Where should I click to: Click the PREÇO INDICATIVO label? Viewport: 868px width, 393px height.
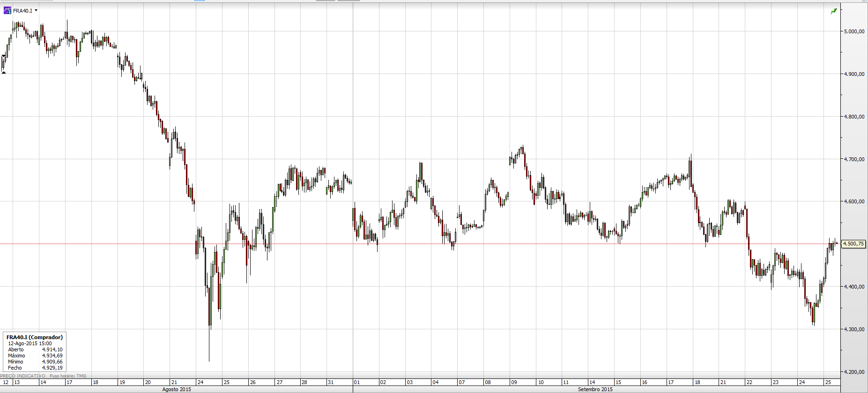pos(23,376)
